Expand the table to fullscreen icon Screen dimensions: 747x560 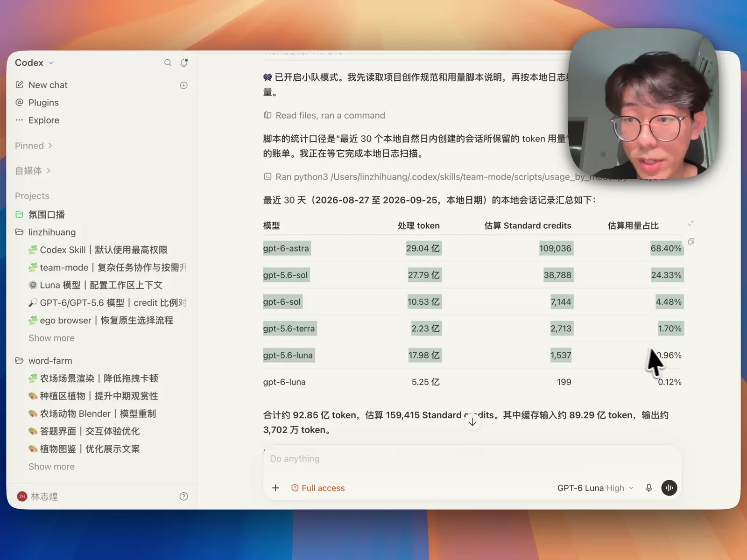691,223
